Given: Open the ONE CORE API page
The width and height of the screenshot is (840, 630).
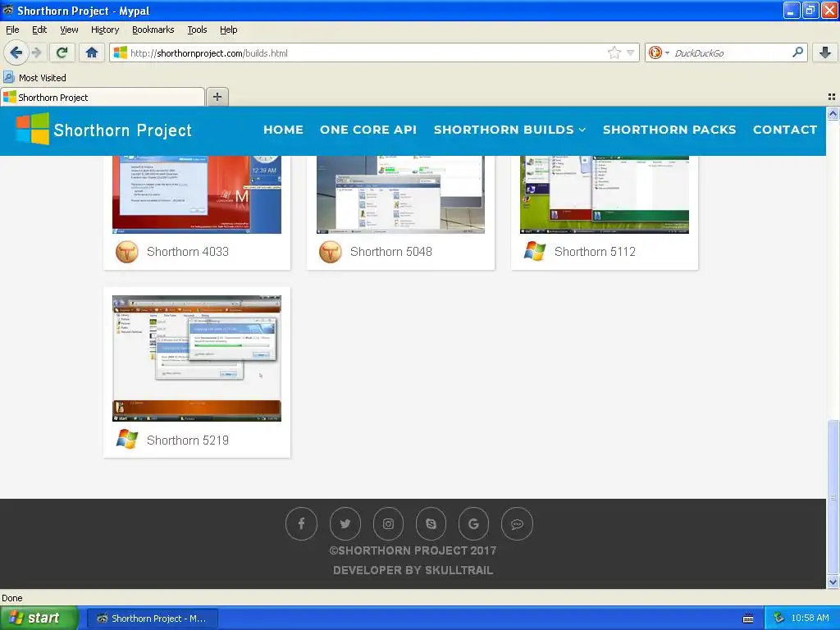Looking at the screenshot, I should tap(368, 130).
